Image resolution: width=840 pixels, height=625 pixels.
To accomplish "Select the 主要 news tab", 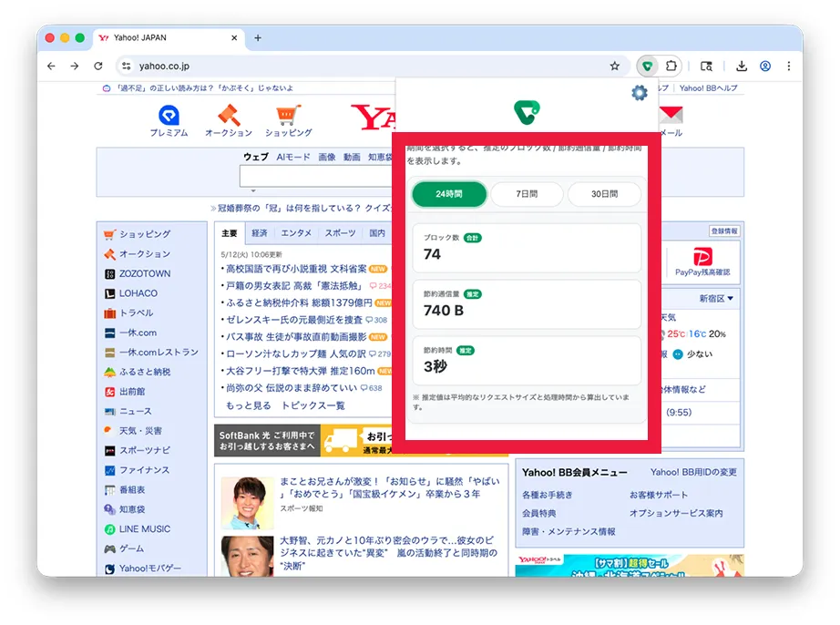I will click(x=230, y=233).
